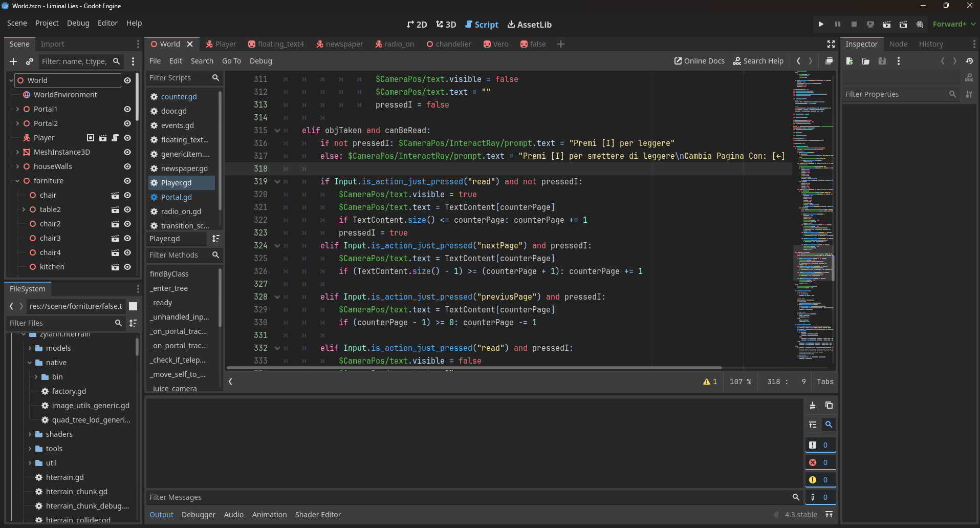Expand the Portal2 node
The height and width of the screenshot is (528, 980).
17,123
